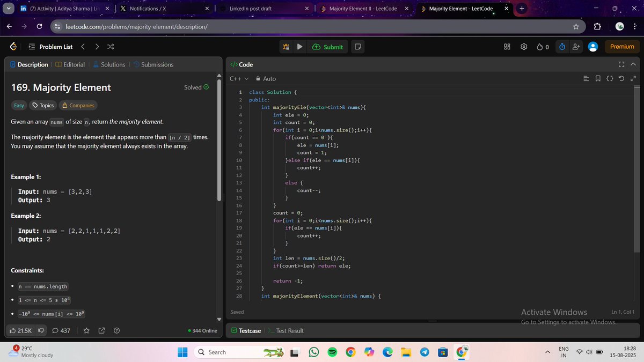Image resolution: width=644 pixels, height=362 pixels.
Task: Switch to Notifications / X browser tab
Action: [164, 9]
